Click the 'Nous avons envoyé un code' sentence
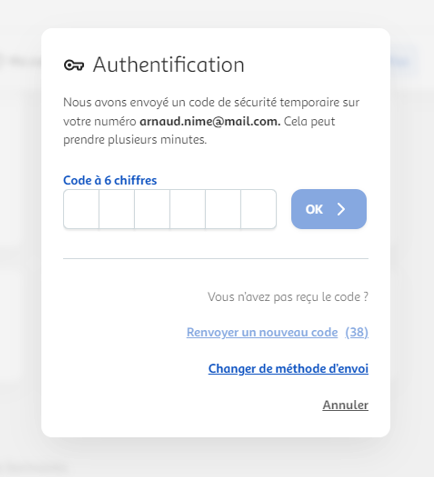Screen dimensions: 434x477 click(x=211, y=102)
